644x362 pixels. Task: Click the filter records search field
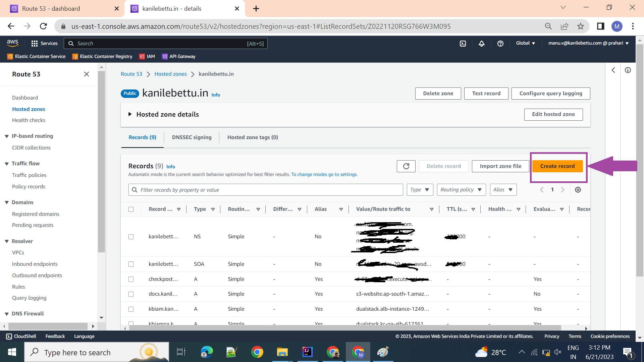pyautogui.click(x=266, y=190)
